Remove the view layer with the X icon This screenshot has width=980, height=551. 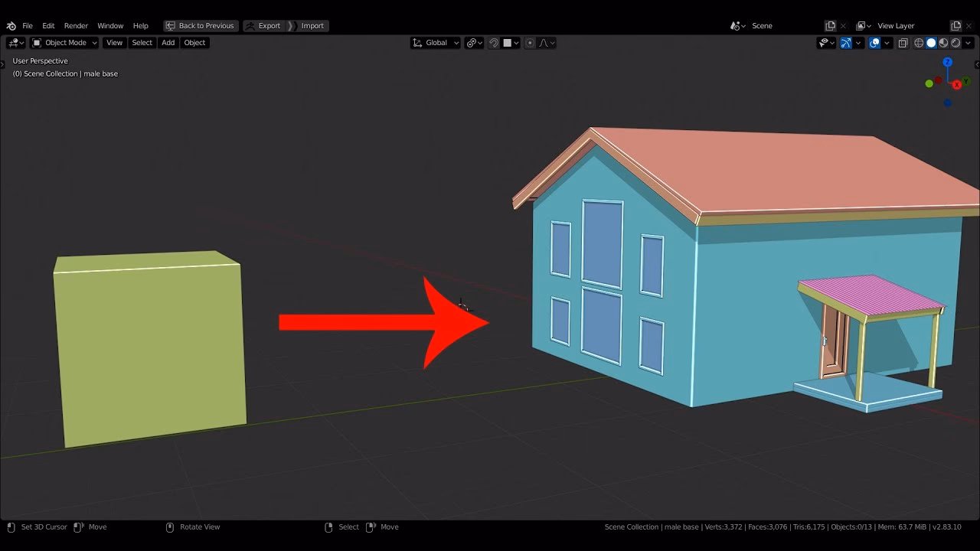(969, 26)
